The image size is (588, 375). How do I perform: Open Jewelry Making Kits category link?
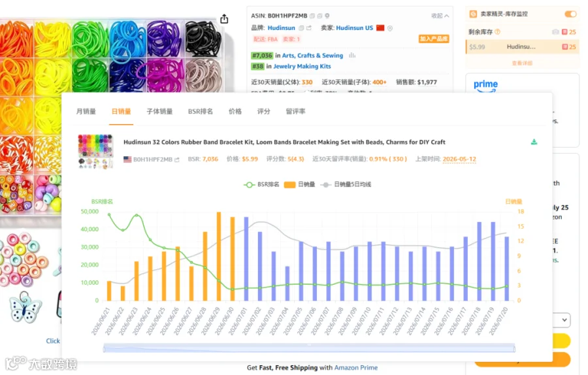(302, 67)
